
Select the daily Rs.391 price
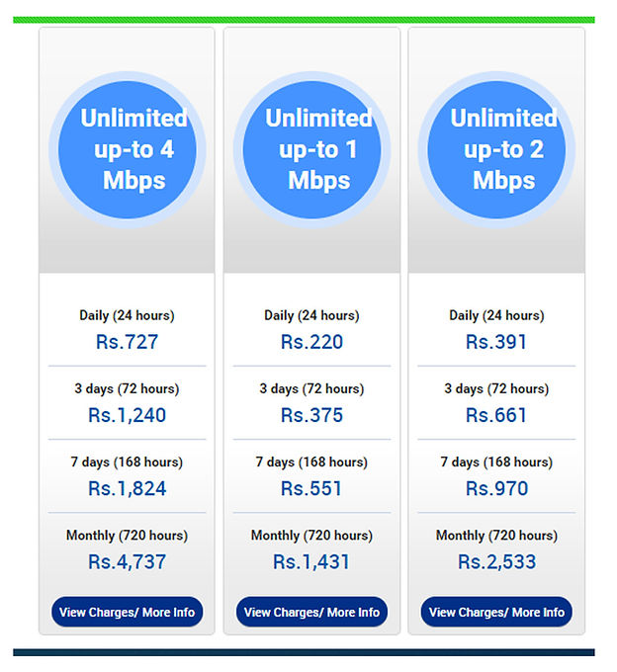(496, 342)
